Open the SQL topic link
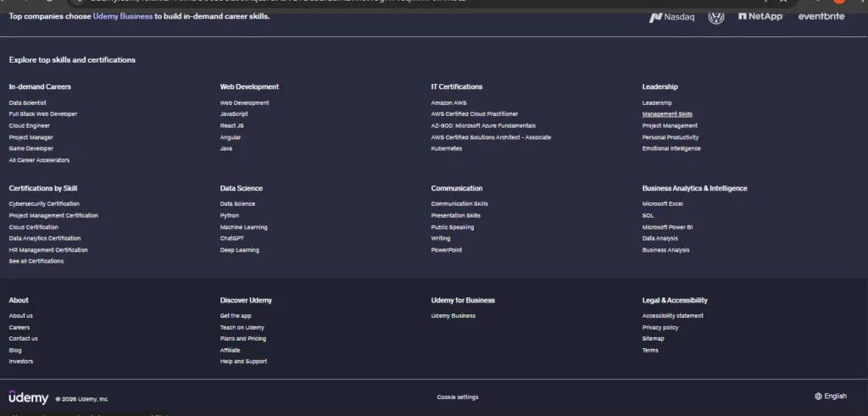The image size is (868, 416). coord(648,216)
